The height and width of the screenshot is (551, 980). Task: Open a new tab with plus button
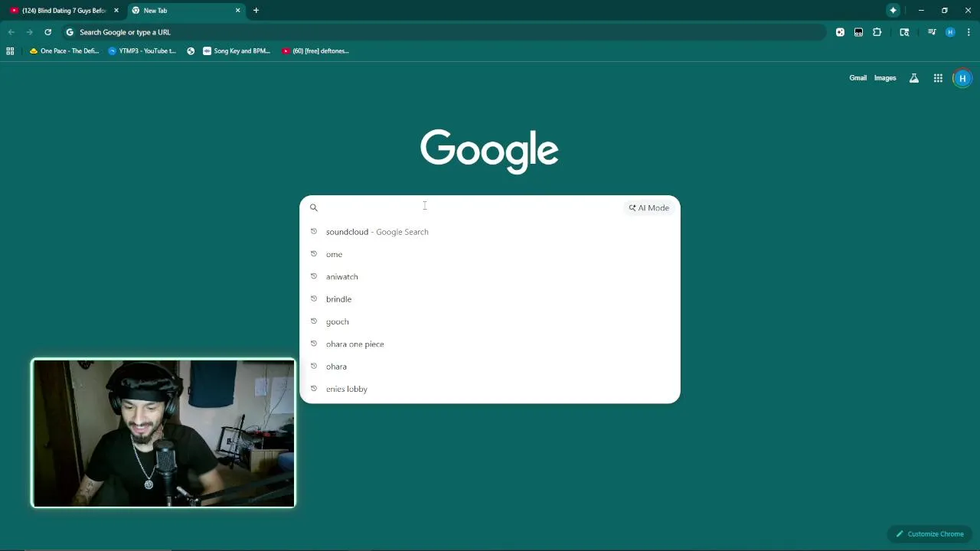coord(256,11)
